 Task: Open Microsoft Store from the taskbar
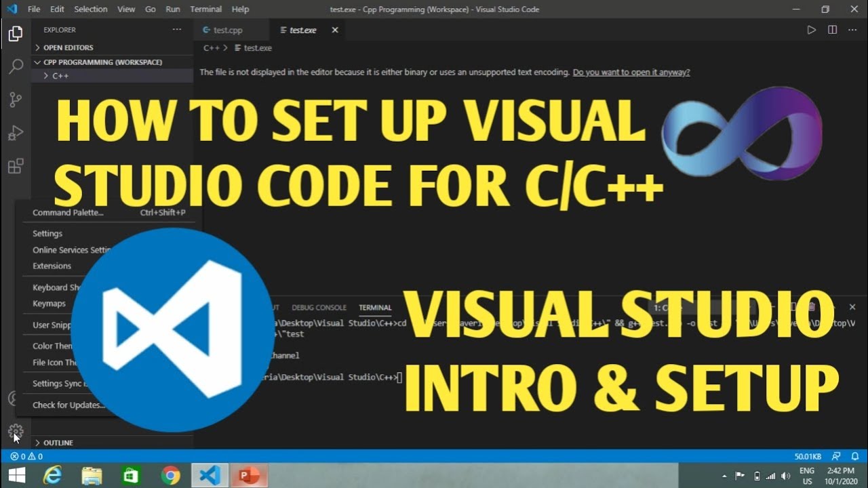tap(131, 475)
